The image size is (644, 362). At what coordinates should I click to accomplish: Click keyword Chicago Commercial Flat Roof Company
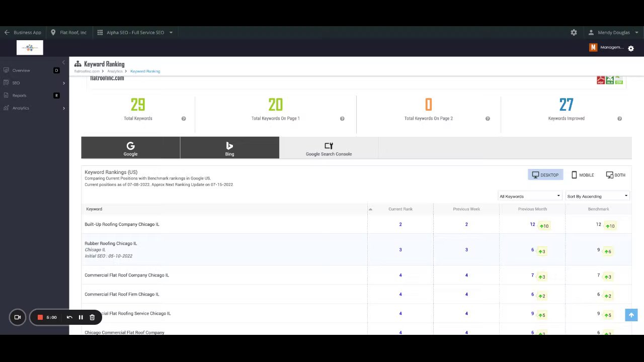click(x=124, y=332)
